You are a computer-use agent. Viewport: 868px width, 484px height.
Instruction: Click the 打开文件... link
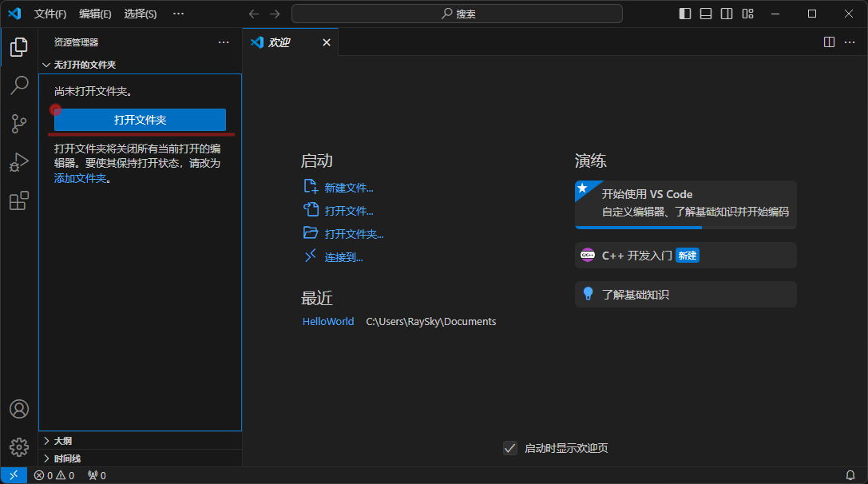(349, 211)
